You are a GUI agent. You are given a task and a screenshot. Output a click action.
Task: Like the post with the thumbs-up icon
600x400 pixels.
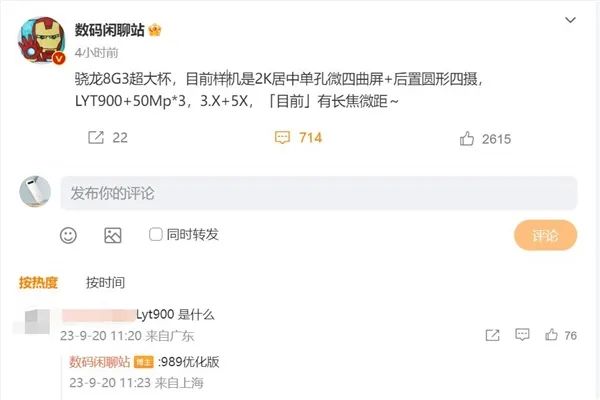(x=466, y=139)
